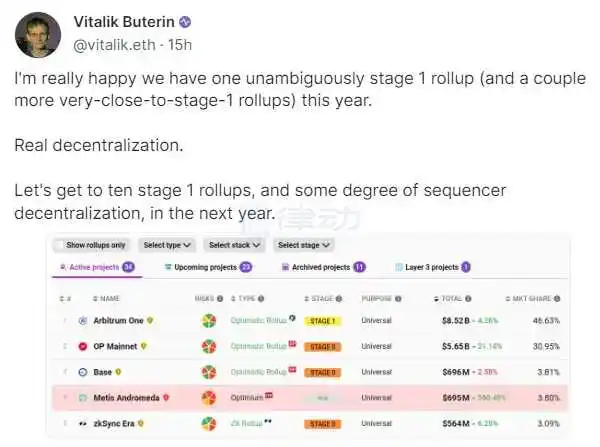600x447 pixels.
Task: Select the Layer 3 projects tab
Action: pyautogui.click(x=433, y=268)
